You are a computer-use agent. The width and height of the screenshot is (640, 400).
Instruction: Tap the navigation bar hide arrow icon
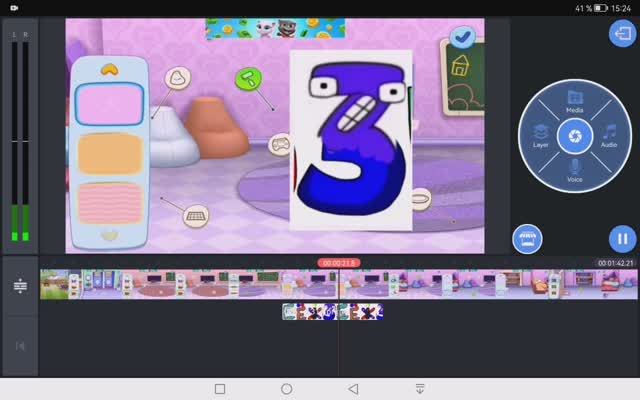(x=420, y=389)
